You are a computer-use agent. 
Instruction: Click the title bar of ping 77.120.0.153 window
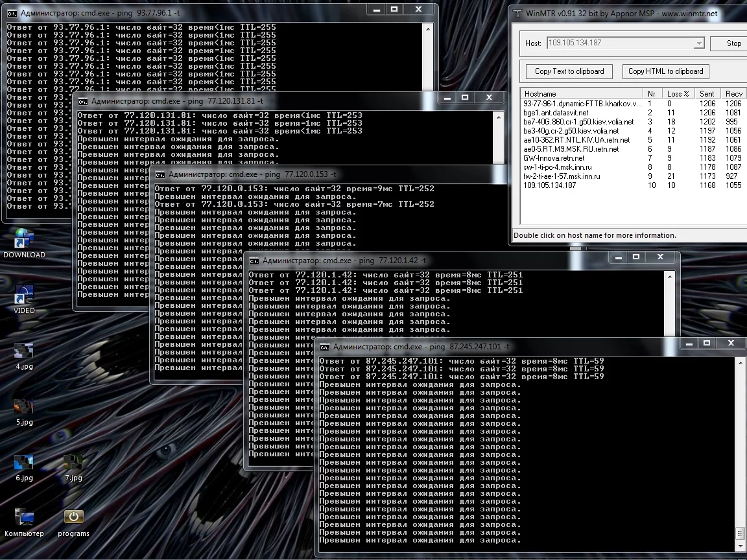328,175
